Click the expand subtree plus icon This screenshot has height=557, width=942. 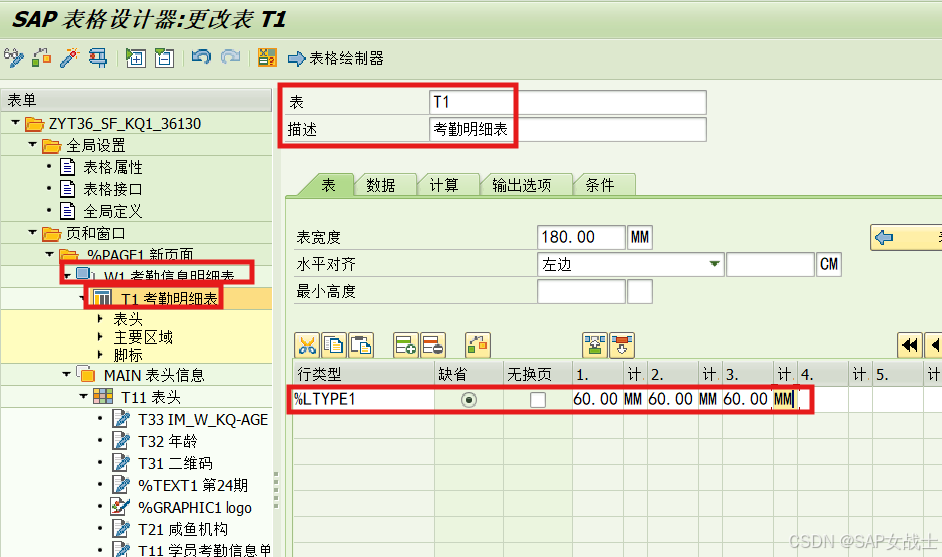click(x=136, y=58)
